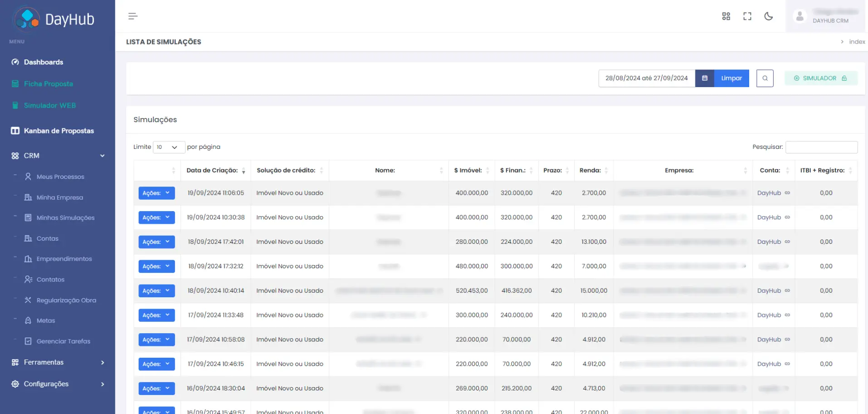Viewport: 868px width, 414px height.
Task: Click the magnifier search button
Action: 765,78
